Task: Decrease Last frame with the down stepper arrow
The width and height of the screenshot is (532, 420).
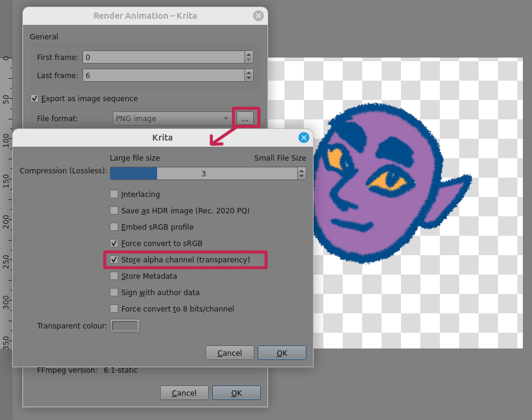Action: [x=249, y=78]
